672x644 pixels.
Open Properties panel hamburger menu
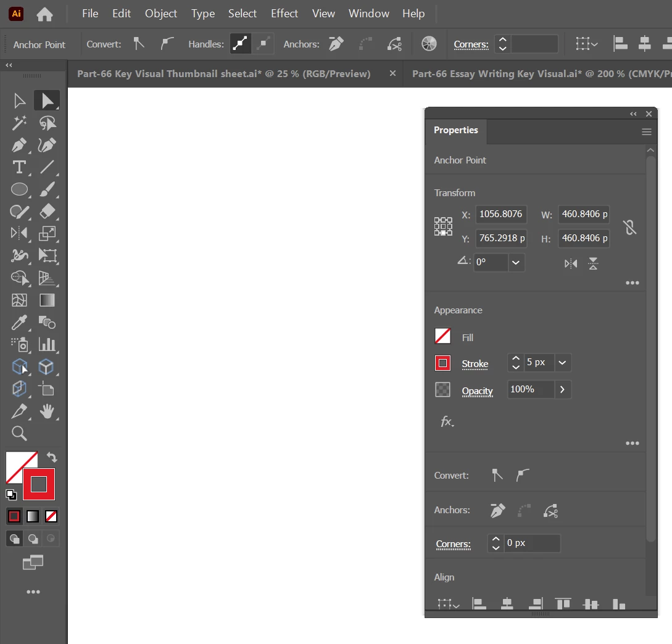[x=646, y=132]
